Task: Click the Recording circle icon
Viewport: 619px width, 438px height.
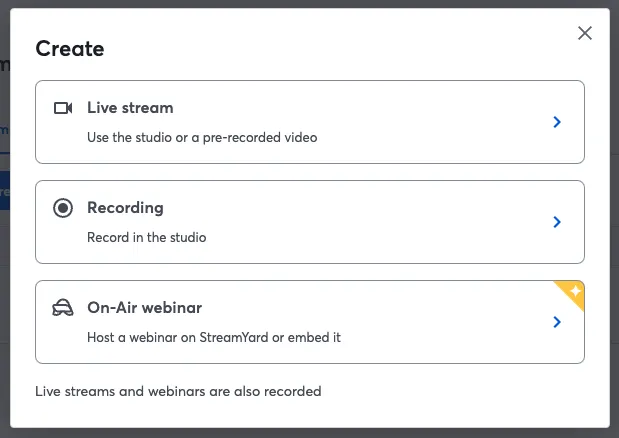Action: click(x=63, y=208)
